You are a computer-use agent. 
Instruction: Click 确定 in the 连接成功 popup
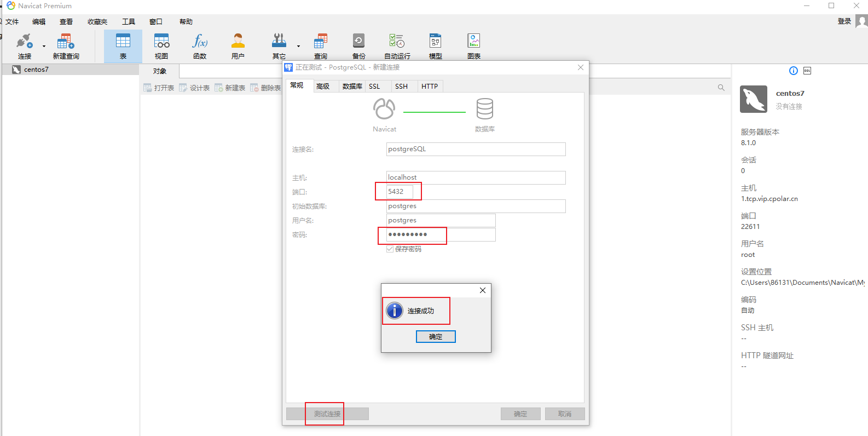(x=436, y=337)
